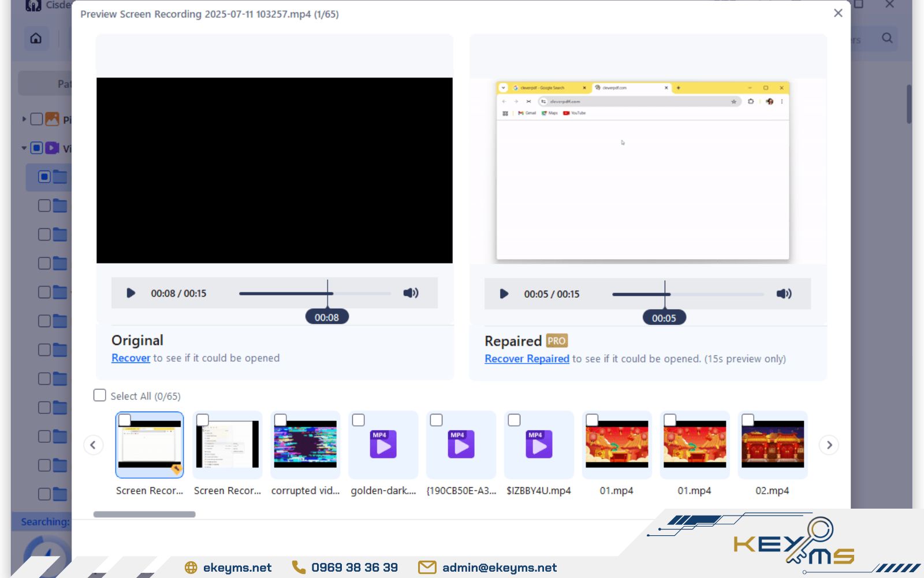Click the purple Videos category icon in sidebar

pos(52,148)
